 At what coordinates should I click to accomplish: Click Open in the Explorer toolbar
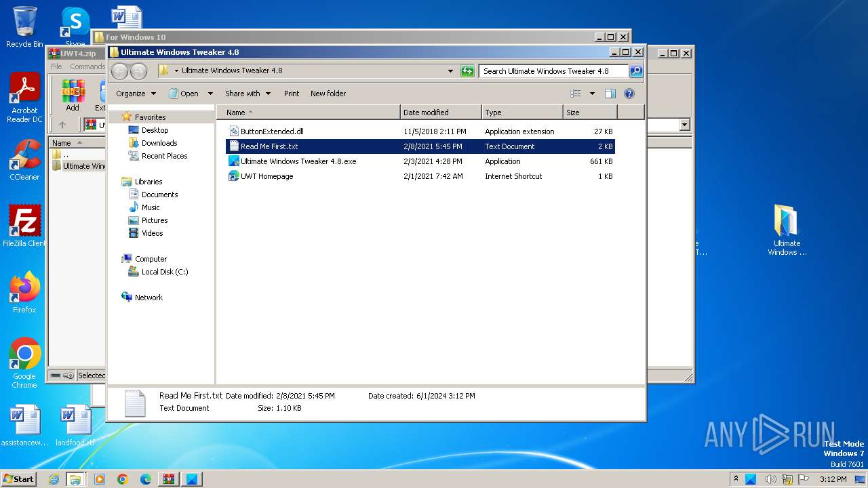click(184, 94)
